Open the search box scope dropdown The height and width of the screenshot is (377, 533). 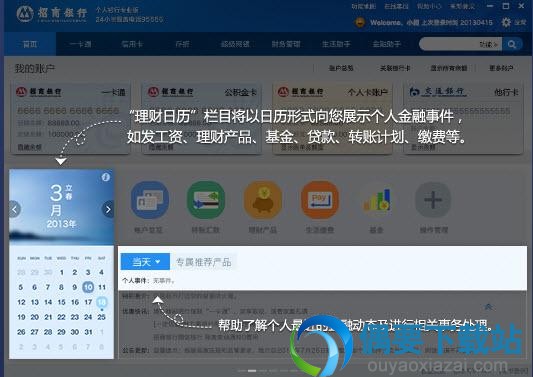488,44
